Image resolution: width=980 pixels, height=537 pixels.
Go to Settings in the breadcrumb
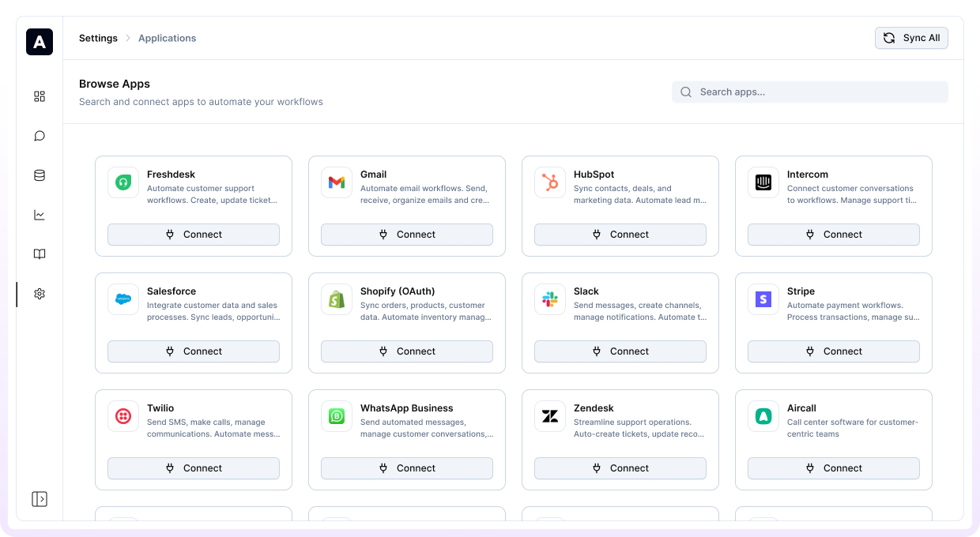[x=98, y=38]
